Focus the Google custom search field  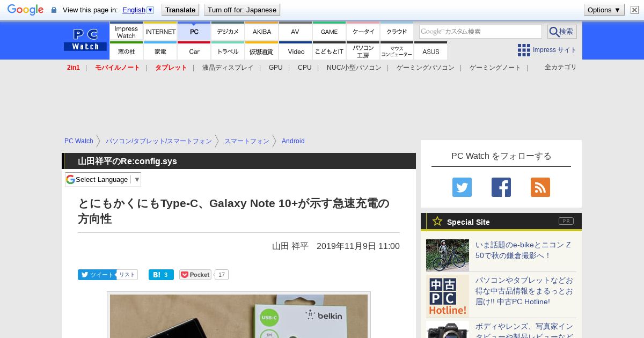(480, 32)
